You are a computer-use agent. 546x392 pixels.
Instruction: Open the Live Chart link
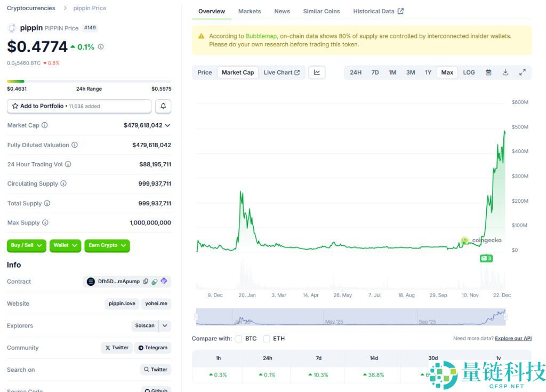[x=282, y=73]
